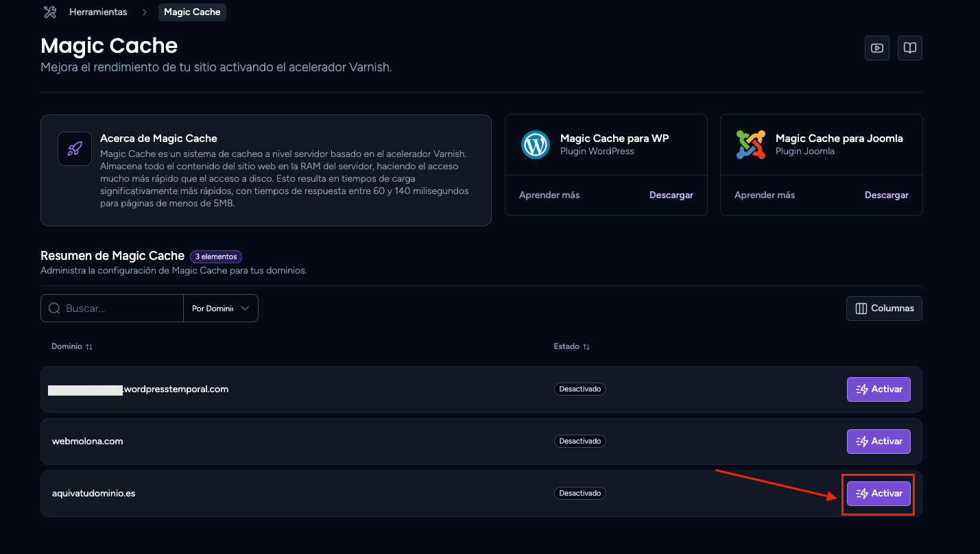
Task: Sort by Estado column arrows
Action: (586, 347)
